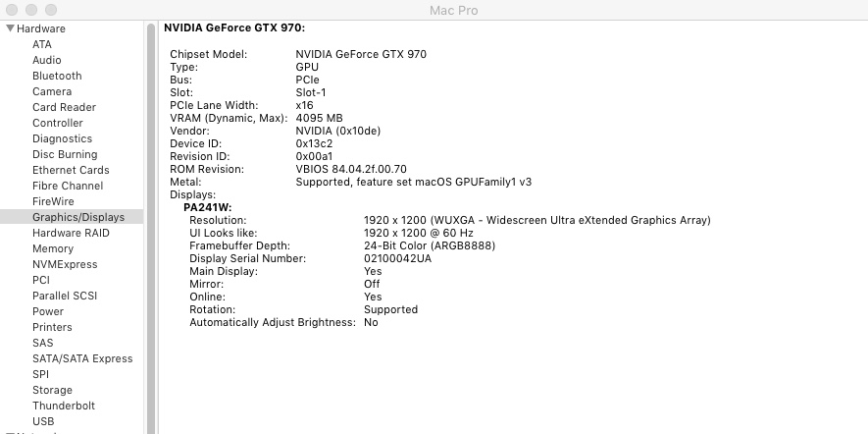View Storage information
This screenshot has width=868, height=434.
coord(52,390)
